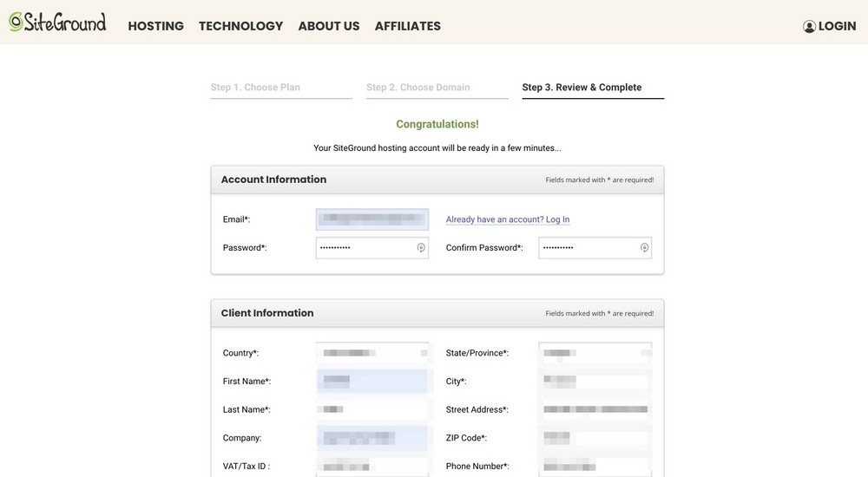Click the user icon beside LOGIN

809,26
